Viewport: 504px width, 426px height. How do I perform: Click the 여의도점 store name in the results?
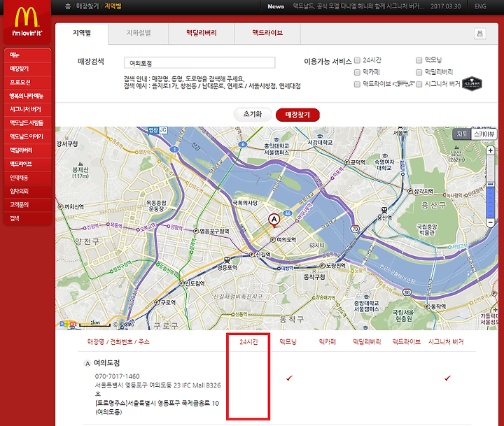click(106, 363)
